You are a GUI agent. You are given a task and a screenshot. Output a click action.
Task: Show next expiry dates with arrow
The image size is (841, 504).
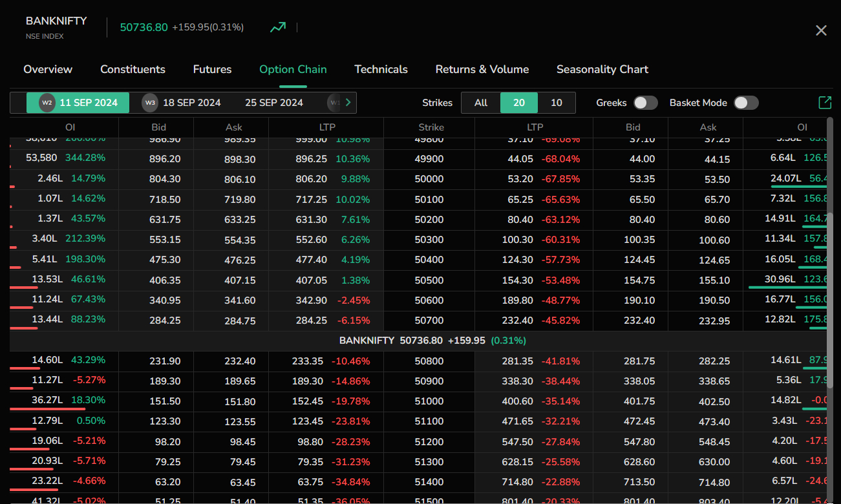click(348, 102)
